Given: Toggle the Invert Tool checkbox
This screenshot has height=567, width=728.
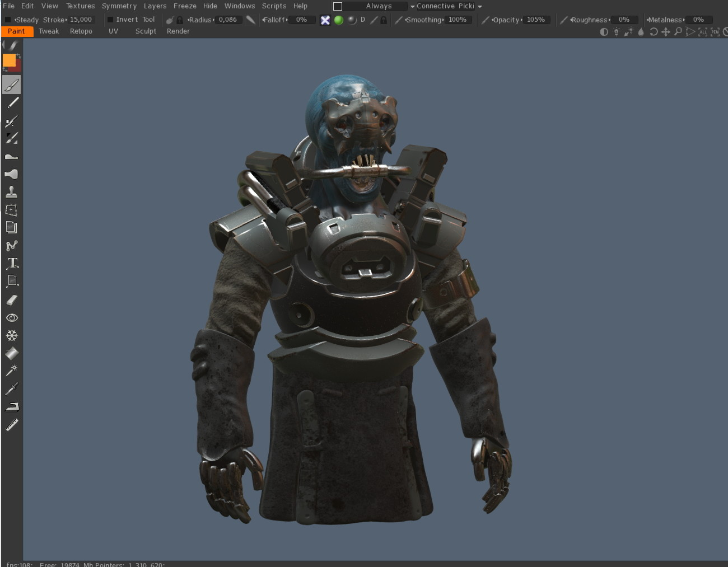Looking at the screenshot, I should point(110,20).
